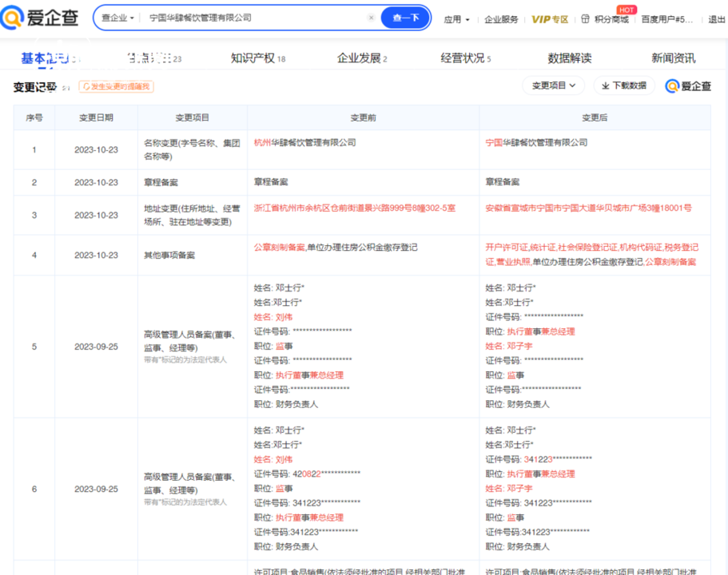The width and height of the screenshot is (728, 575).
Task: Open the 百度用户 account menu
Action: (666, 19)
